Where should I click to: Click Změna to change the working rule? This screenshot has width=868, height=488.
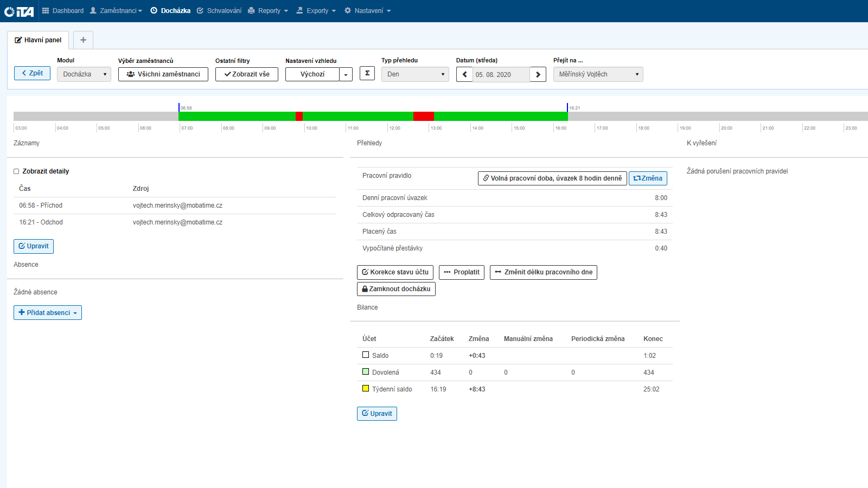[x=648, y=178]
